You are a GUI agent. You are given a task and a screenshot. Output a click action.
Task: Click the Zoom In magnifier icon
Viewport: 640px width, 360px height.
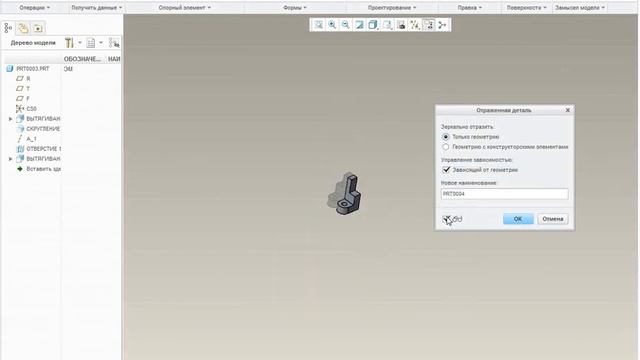(332, 25)
